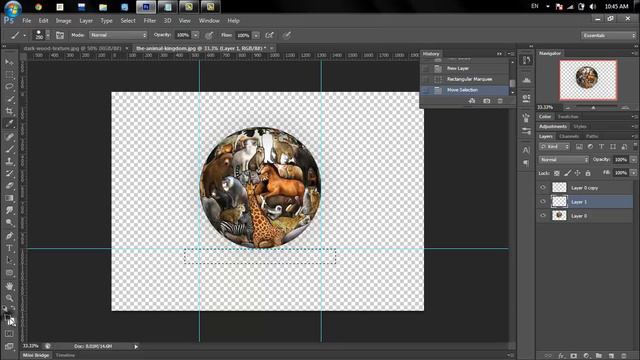Viewport: 640px width, 360px height.
Task: Switch to dark-wood-texture.jpg document tab
Action: pyautogui.click(x=73, y=48)
